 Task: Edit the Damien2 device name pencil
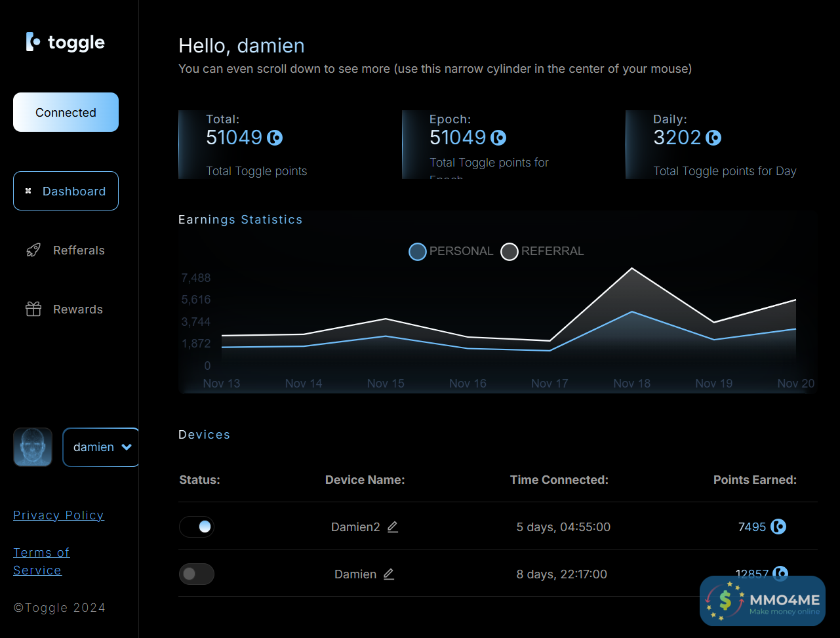(393, 527)
